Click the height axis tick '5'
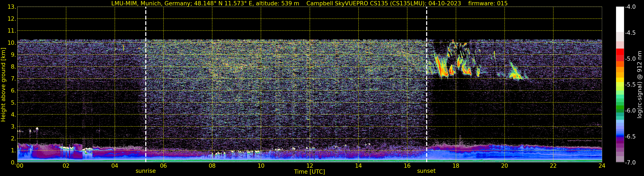The image size is (644, 176). [13, 103]
